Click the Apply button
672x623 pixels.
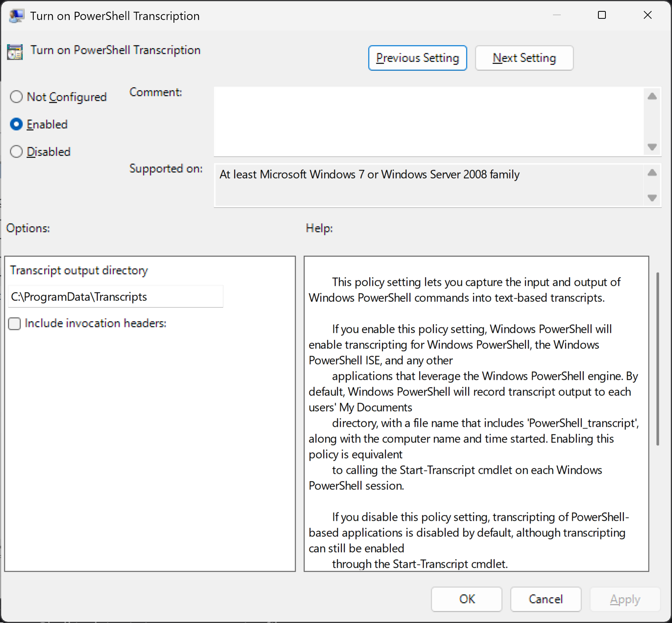(x=625, y=599)
